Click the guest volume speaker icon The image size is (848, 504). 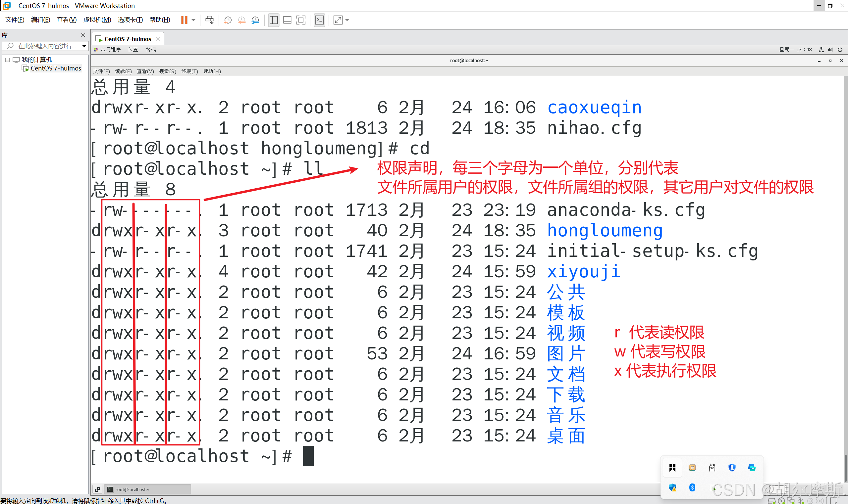click(x=830, y=50)
